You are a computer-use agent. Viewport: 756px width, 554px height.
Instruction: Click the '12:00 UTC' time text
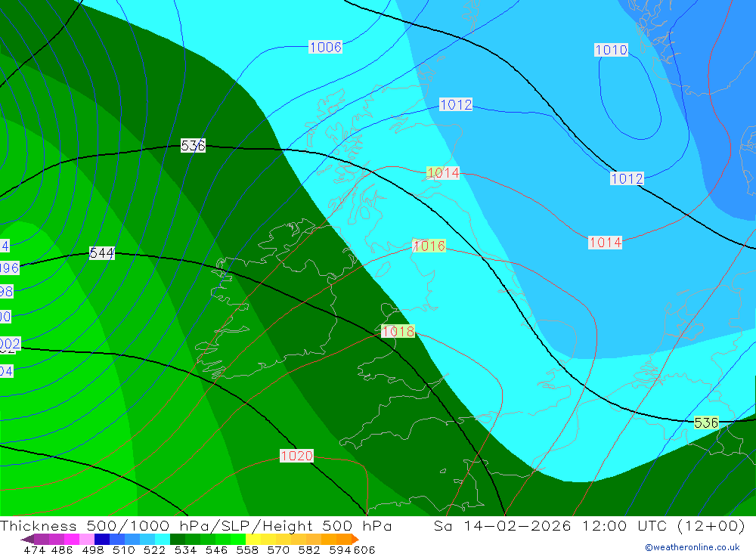coord(624,525)
